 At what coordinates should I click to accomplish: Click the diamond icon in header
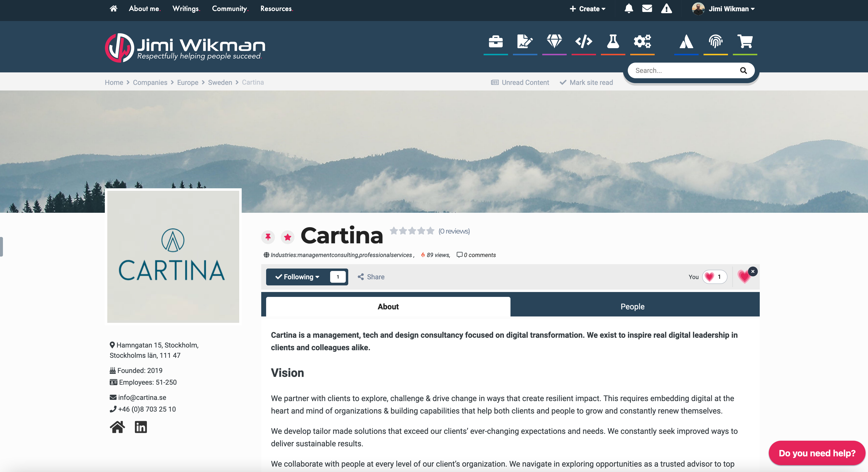[554, 42]
